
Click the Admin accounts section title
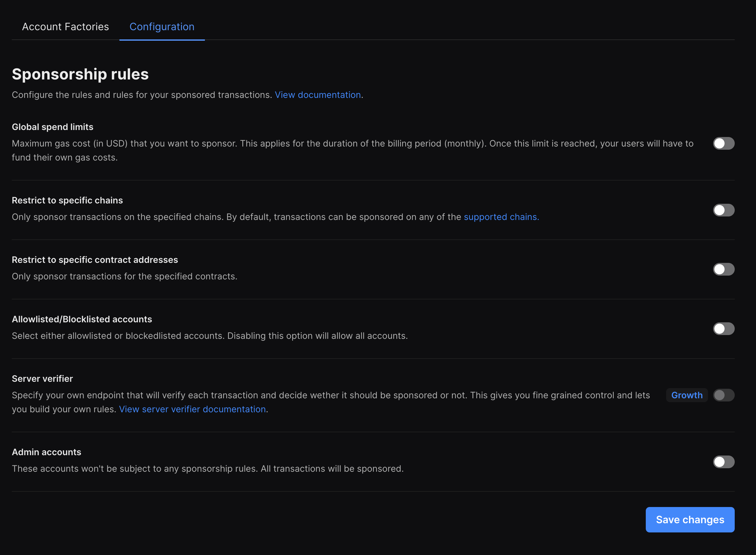pos(47,452)
